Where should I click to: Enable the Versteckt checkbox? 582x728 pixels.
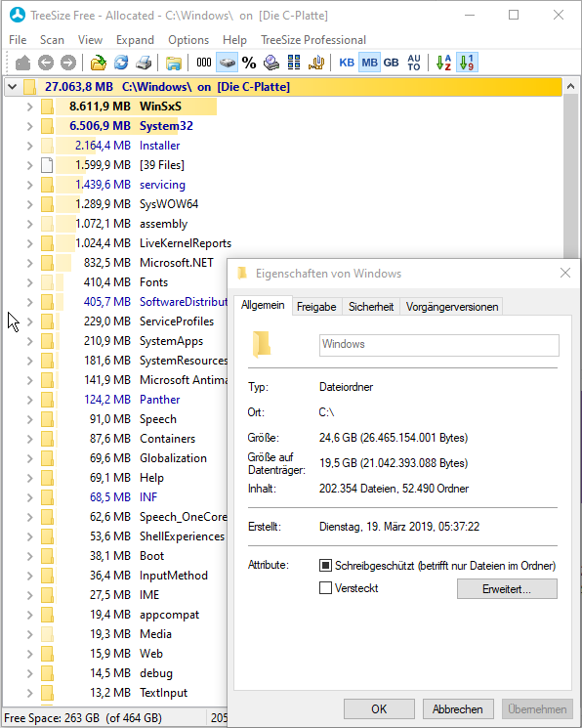(x=326, y=588)
